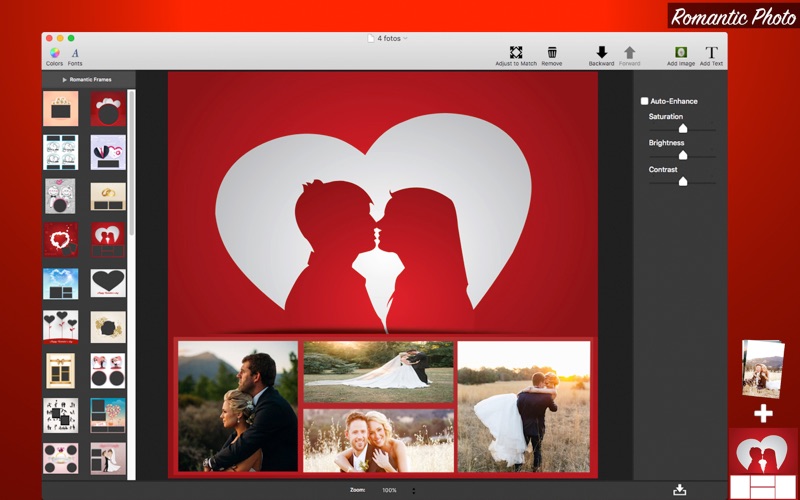The height and width of the screenshot is (500, 800).
Task: Click the Saturation slider handle
Action: coord(683,128)
